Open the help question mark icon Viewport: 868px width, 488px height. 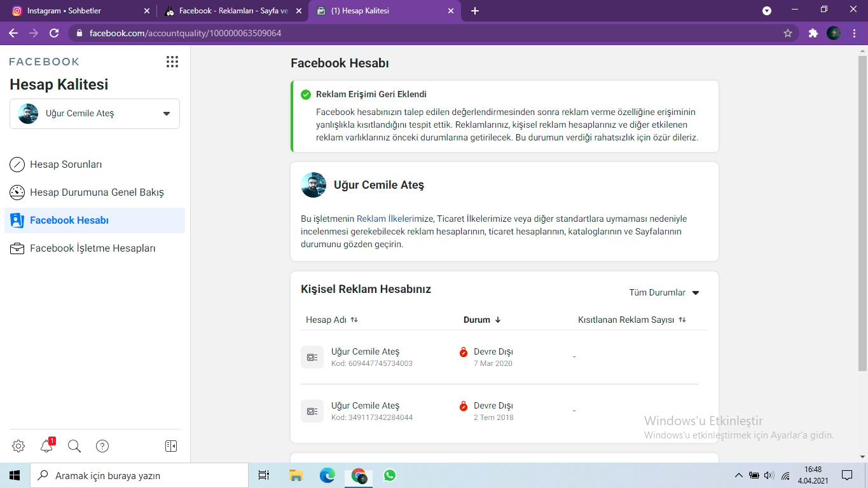tap(102, 446)
